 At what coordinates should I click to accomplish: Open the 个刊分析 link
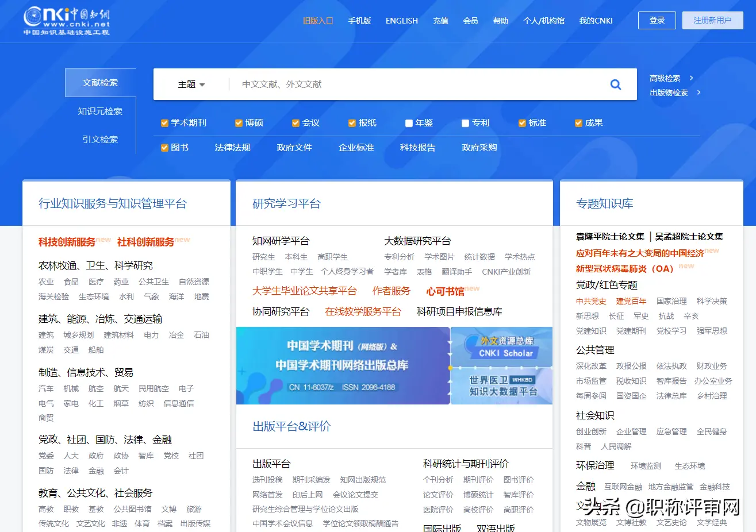pyautogui.click(x=438, y=480)
